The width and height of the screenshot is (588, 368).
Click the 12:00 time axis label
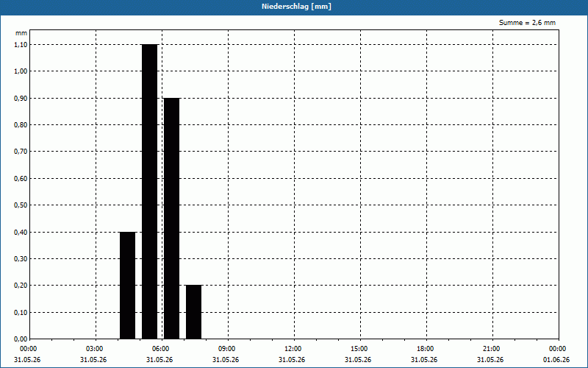pyautogui.click(x=293, y=349)
